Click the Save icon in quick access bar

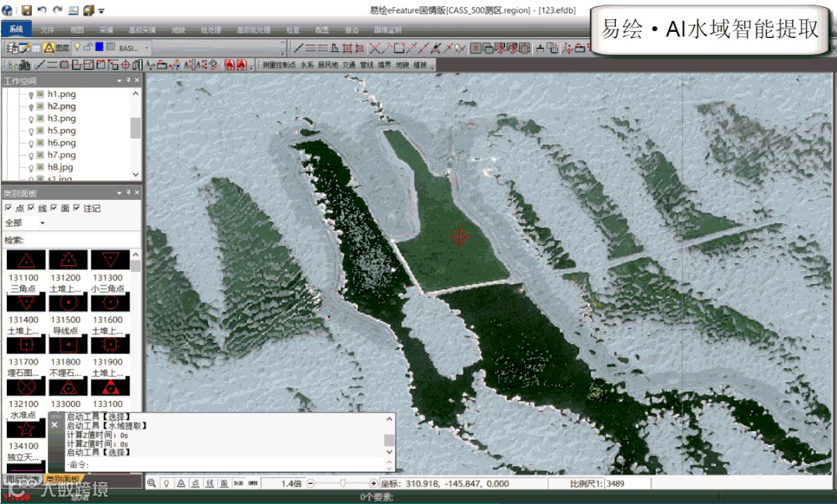pyautogui.click(x=26, y=9)
